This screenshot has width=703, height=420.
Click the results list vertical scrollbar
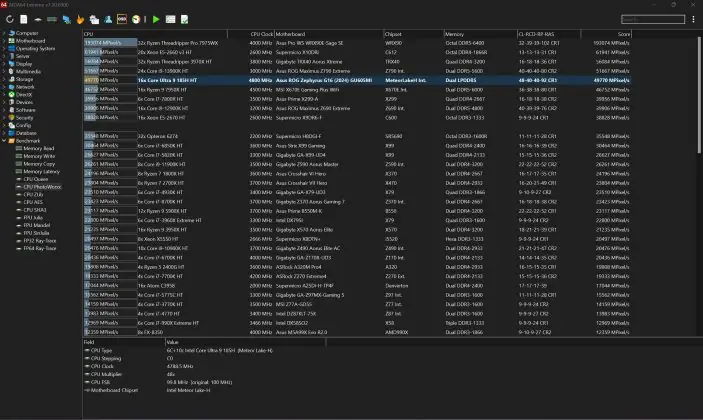(699, 95)
